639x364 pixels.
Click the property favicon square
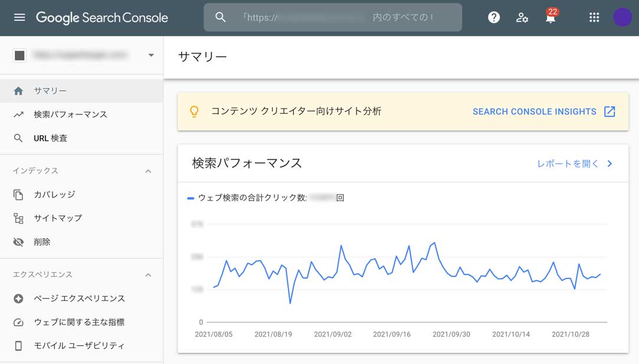click(19, 55)
